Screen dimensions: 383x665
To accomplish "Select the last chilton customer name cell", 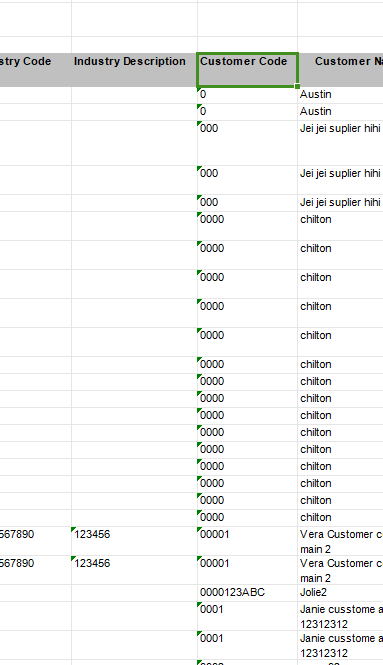I will coord(340,518).
